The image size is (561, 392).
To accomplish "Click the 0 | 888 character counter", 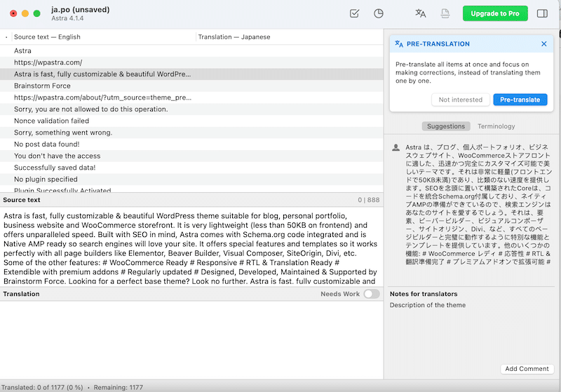I will click(369, 200).
